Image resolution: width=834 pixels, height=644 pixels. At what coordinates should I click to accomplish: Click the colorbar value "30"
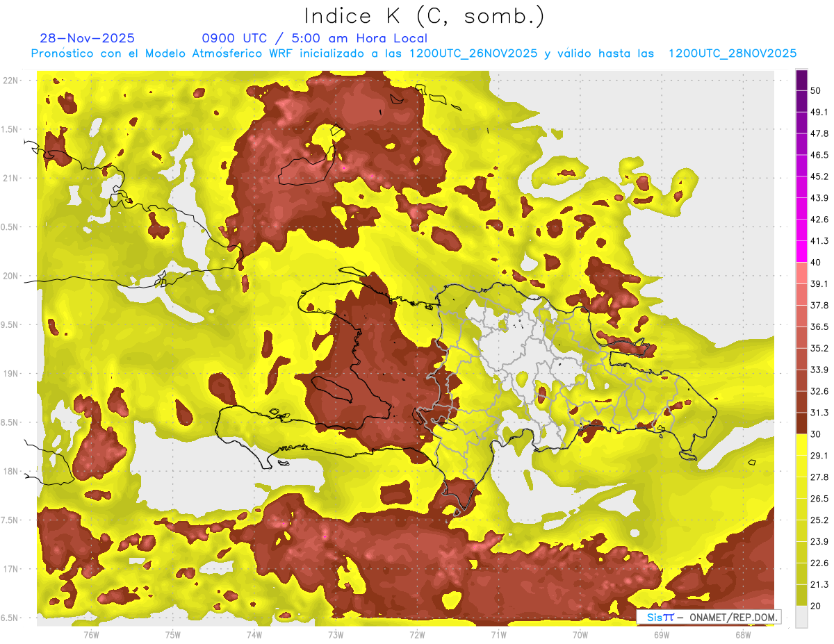point(817,434)
